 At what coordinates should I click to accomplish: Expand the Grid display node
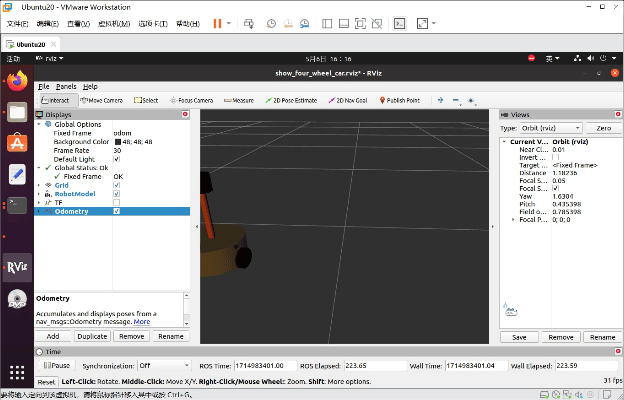click(39, 185)
